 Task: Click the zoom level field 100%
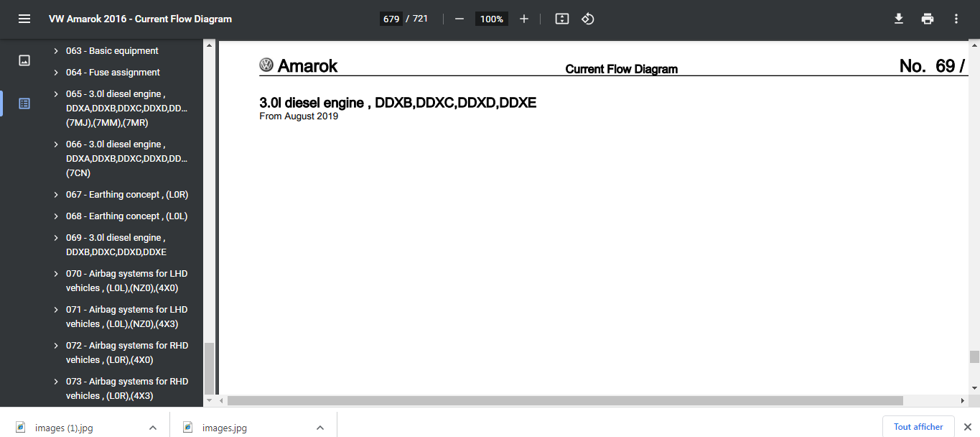pyautogui.click(x=492, y=19)
